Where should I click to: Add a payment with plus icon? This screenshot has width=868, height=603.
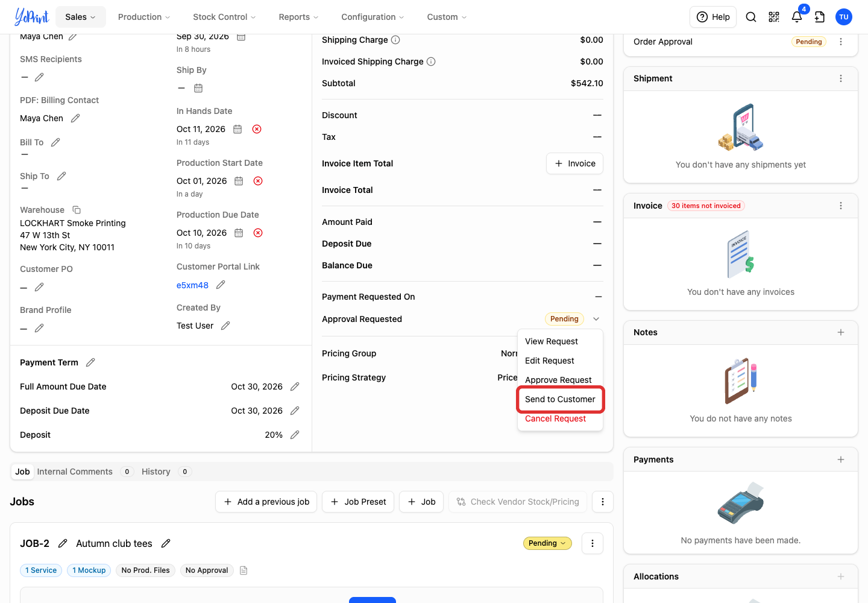[x=841, y=459]
